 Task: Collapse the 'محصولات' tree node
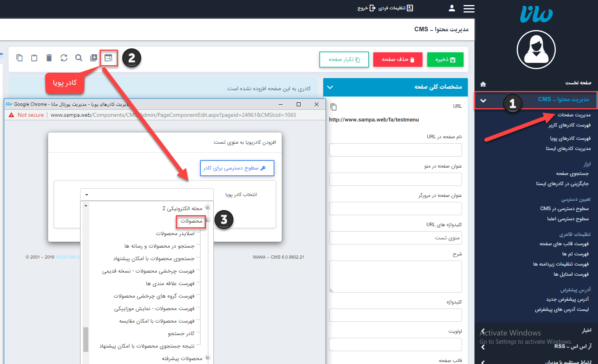pyautogui.click(x=208, y=220)
